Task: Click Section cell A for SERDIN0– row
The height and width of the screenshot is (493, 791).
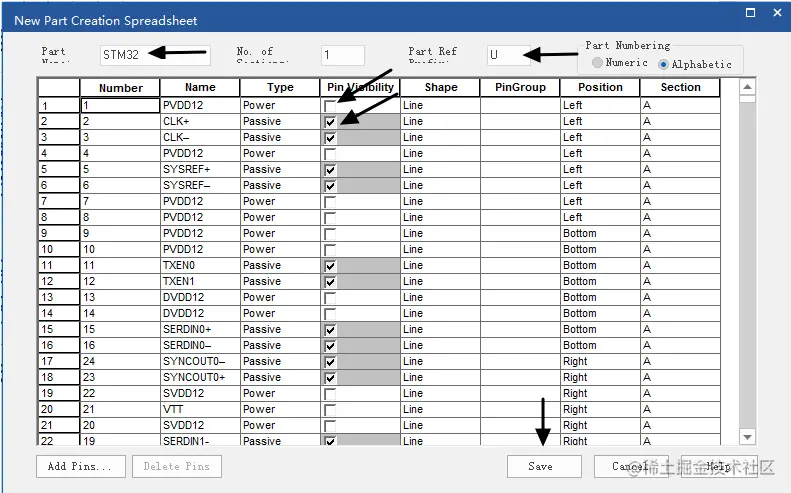Action: [680, 346]
